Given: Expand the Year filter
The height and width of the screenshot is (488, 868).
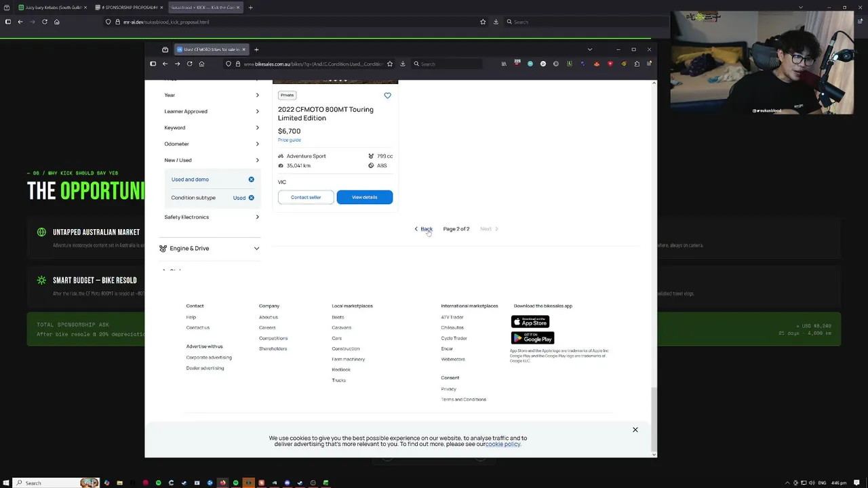Looking at the screenshot, I should (x=212, y=95).
